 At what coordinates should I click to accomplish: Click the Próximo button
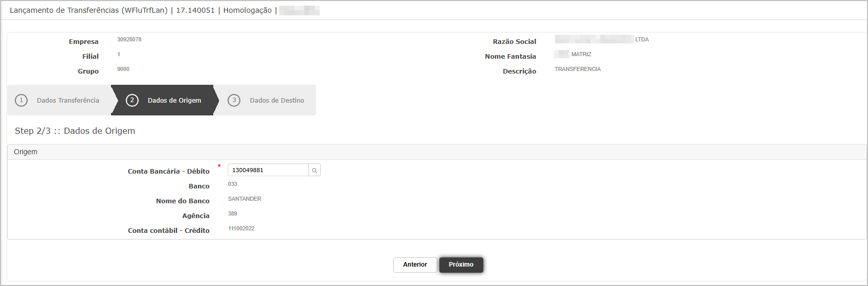point(461,265)
